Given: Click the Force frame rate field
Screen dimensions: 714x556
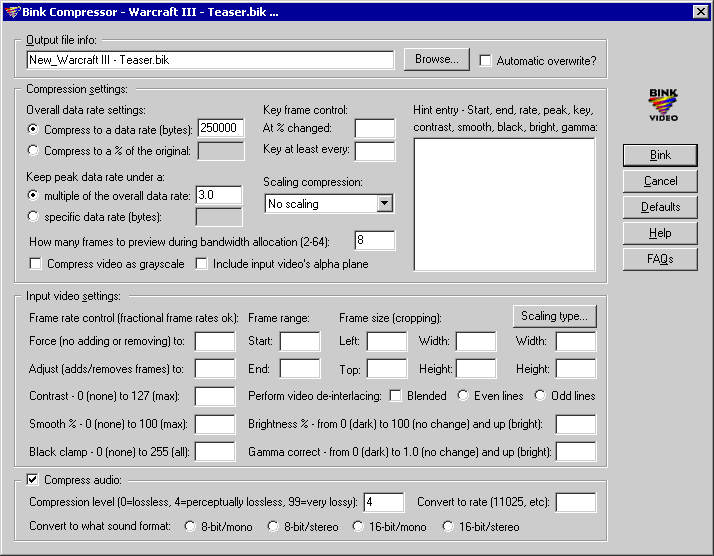Looking at the screenshot, I should (x=215, y=342).
